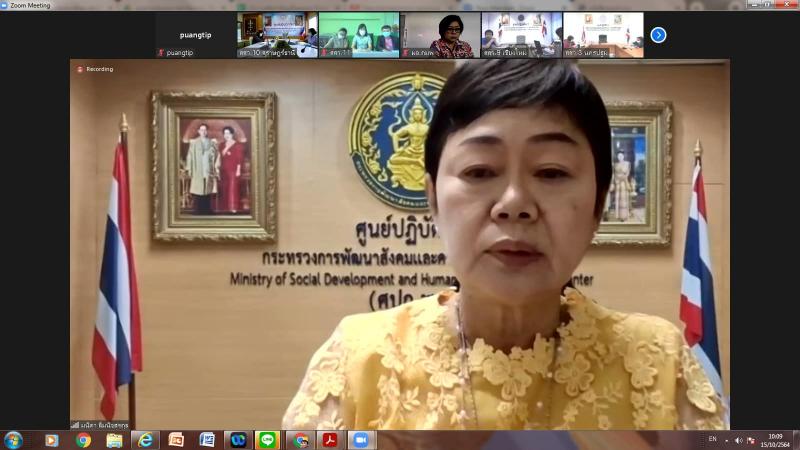This screenshot has width=800, height=450.
Task: Open the LINE app in the taskbar
Action: (267, 440)
